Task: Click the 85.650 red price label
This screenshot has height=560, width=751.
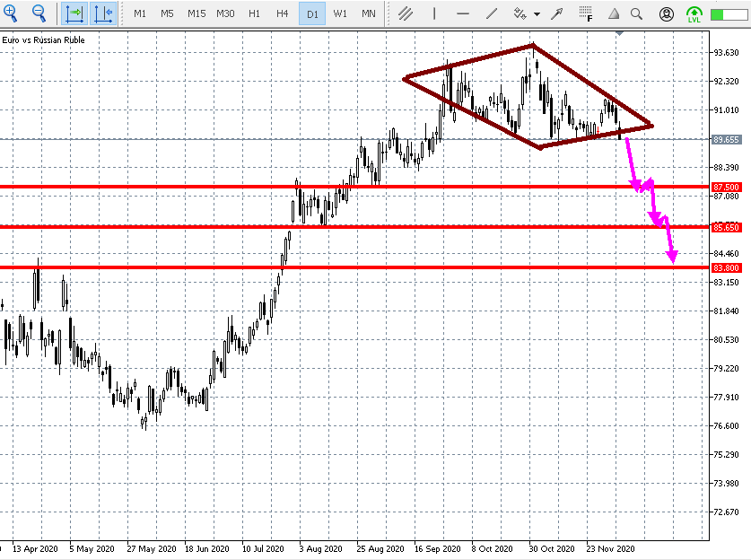Action: click(x=726, y=228)
